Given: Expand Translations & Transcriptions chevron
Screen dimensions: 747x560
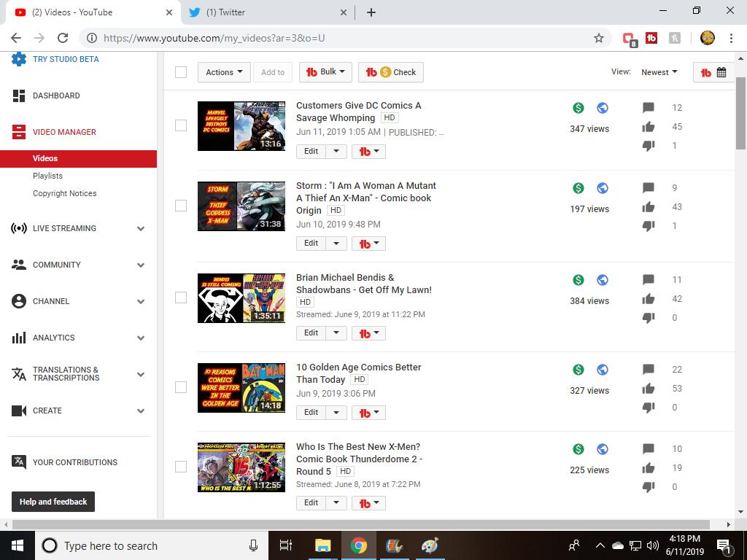Looking at the screenshot, I should pos(141,374).
